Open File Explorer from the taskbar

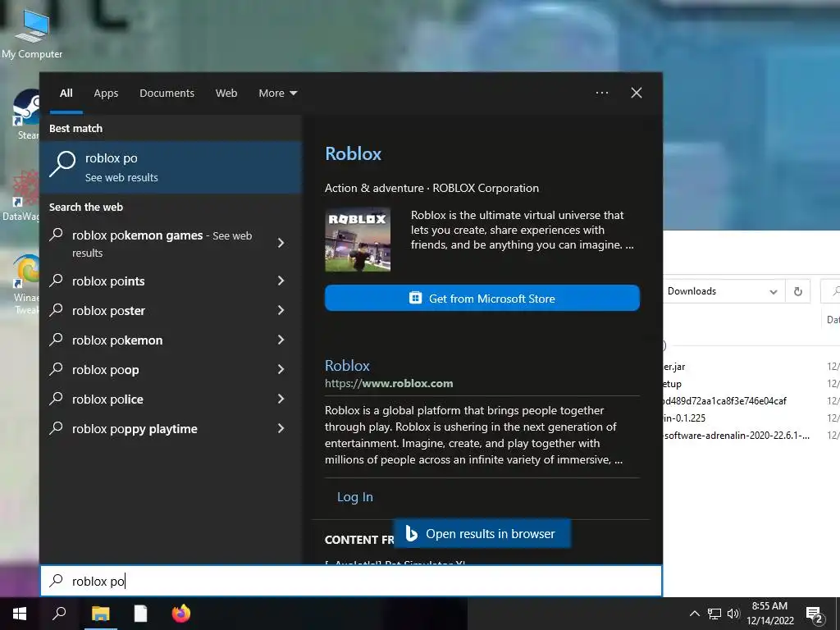(100, 614)
